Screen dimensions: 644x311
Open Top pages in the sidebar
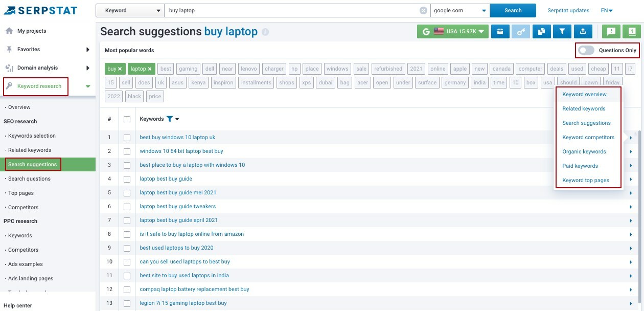[21, 193]
